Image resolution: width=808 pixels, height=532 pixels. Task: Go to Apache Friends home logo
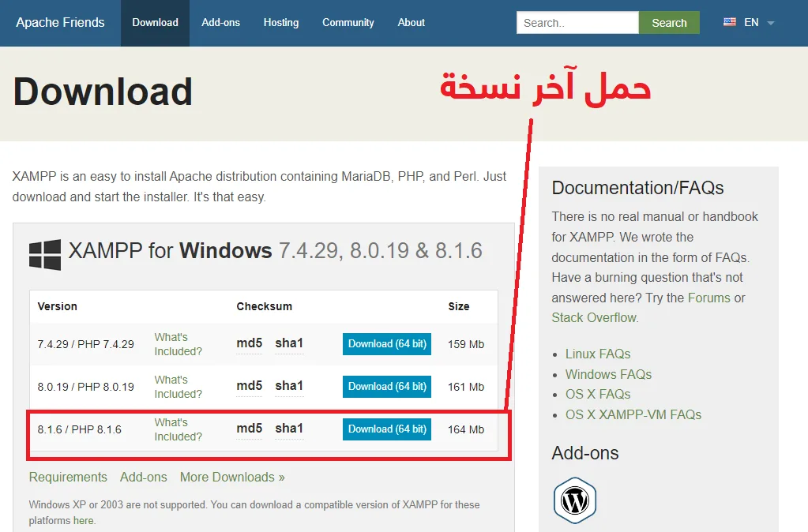coord(60,23)
